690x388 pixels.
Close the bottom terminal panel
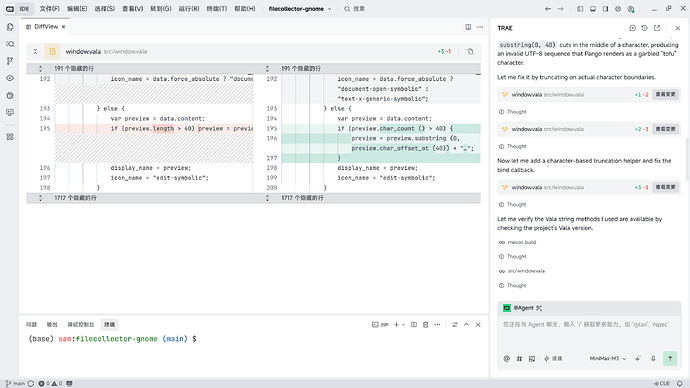[x=478, y=325]
